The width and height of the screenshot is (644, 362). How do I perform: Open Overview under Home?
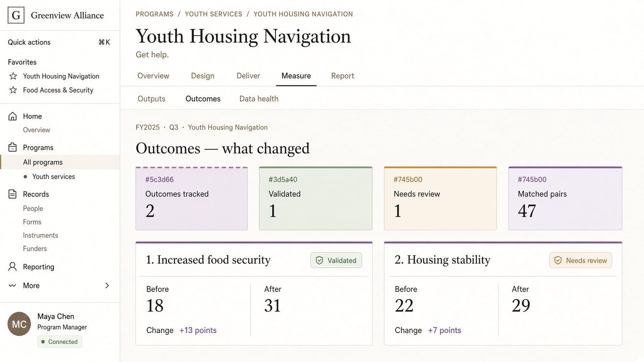pyautogui.click(x=37, y=130)
